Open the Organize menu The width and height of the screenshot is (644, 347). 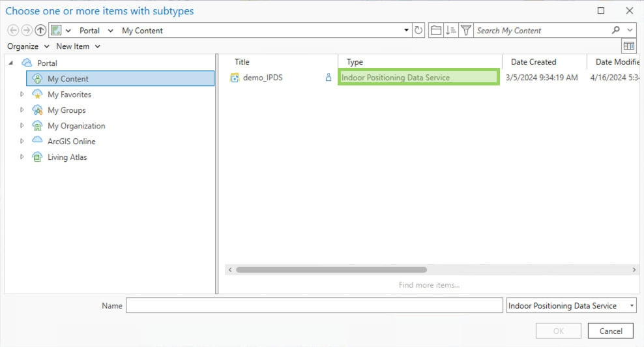tap(28, 46)
